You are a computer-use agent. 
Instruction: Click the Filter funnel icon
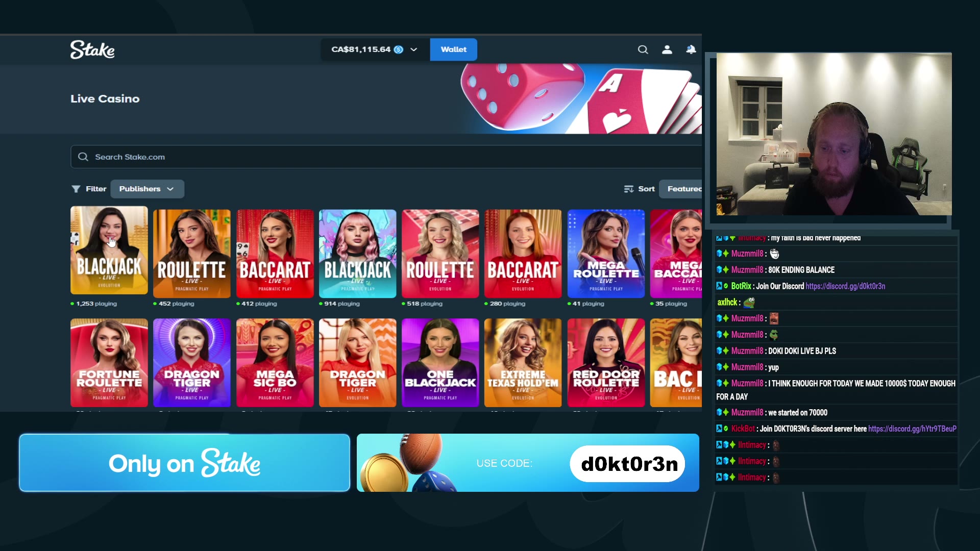[x=76, y=189]
